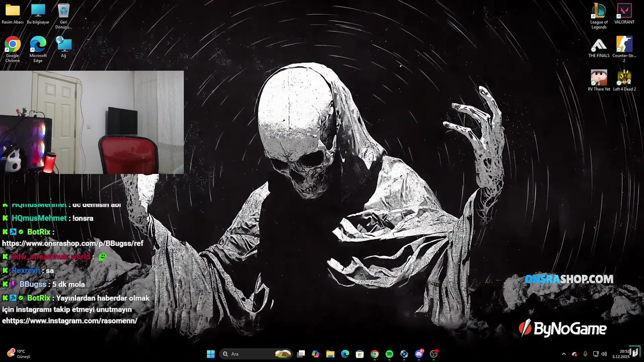644x362 pixels.
Task: Open Geri Dönüşüm recycle bin icon
Action: pos(63,16)
